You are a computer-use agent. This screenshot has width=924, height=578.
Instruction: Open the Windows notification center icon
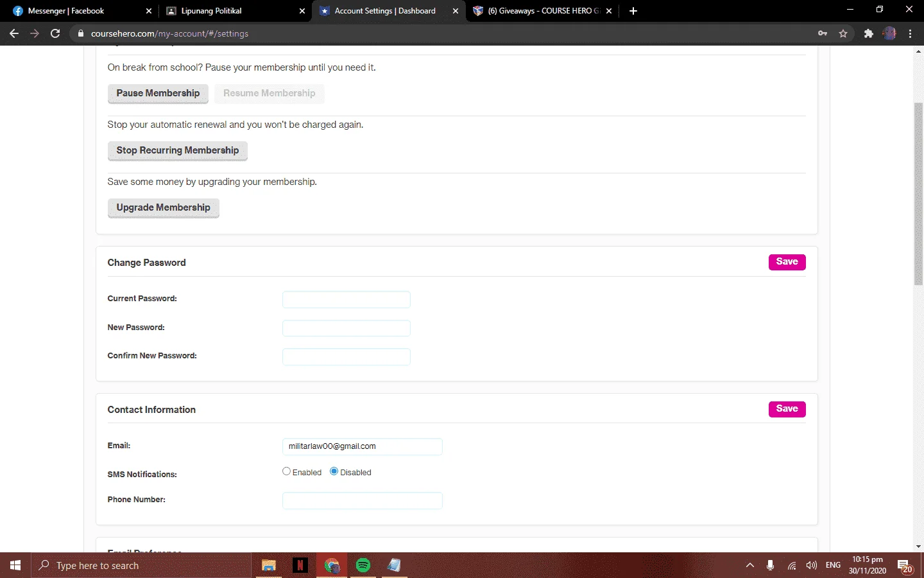[x=905, y=565]
